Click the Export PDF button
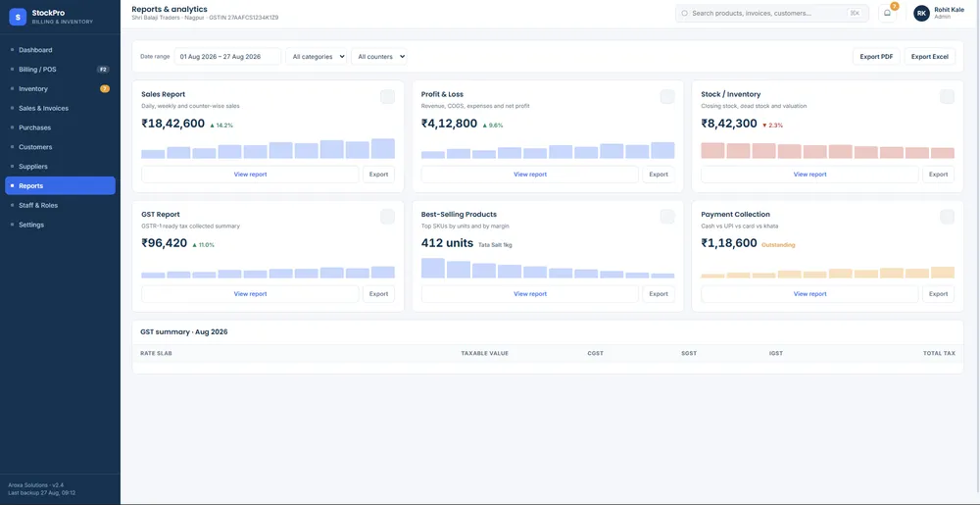The image size is (980, 505). 876,56
